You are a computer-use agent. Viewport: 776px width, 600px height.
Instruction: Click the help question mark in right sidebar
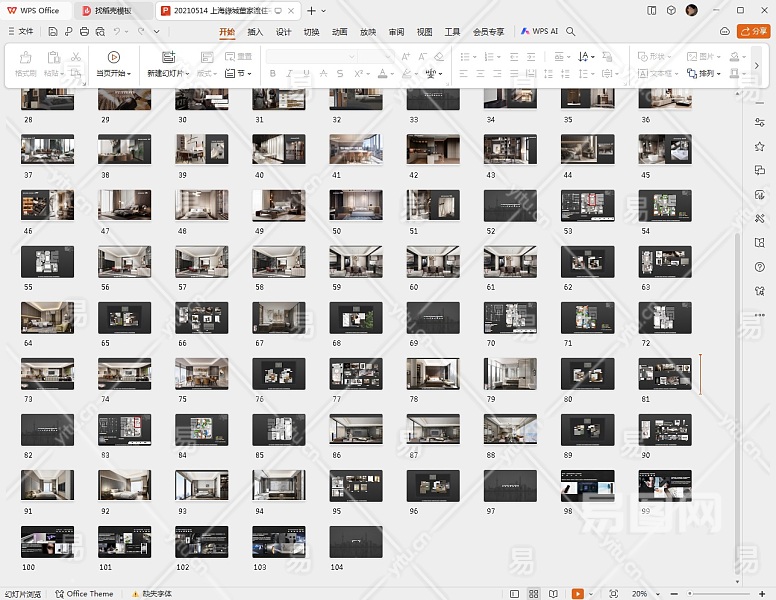click(760, 267)
